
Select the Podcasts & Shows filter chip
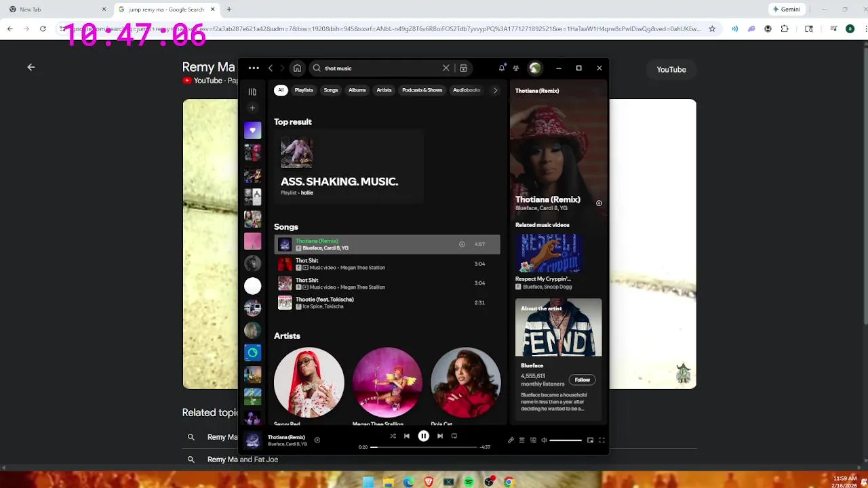(422, 90)
